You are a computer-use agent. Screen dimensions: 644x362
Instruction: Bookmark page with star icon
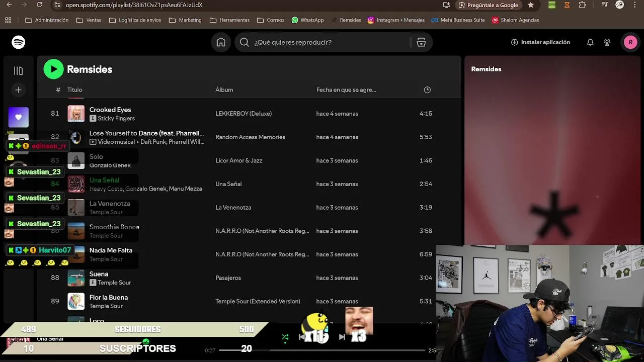pos(531,5)
